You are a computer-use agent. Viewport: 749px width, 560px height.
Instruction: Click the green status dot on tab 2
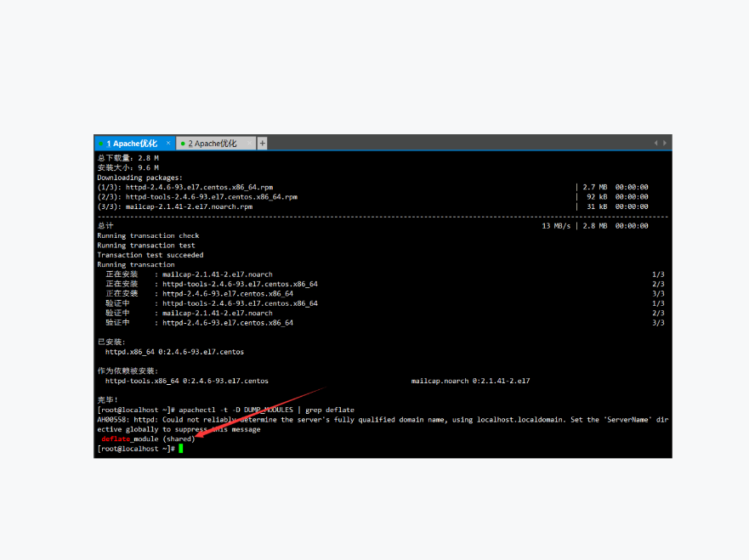pos(183,144)
